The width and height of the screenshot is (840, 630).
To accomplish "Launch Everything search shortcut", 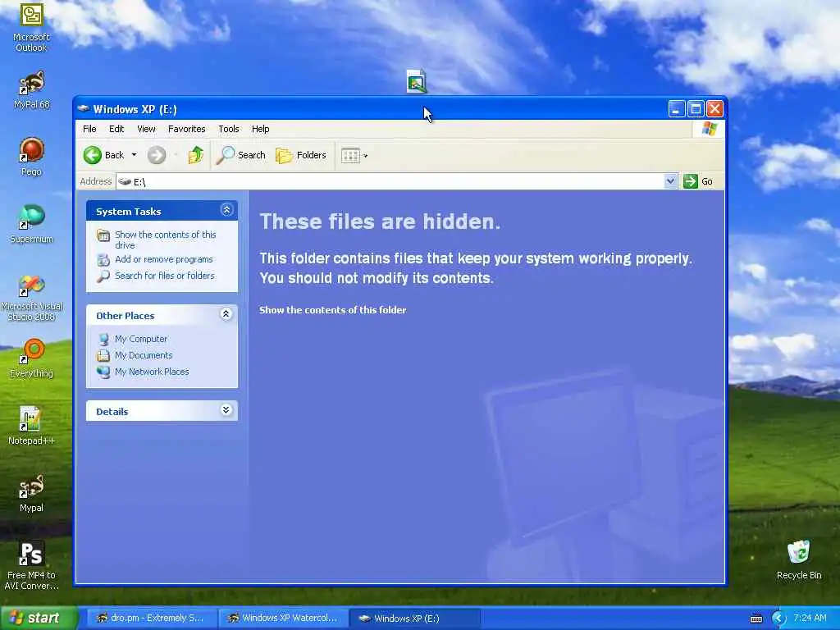I will [x=32, y=358].
